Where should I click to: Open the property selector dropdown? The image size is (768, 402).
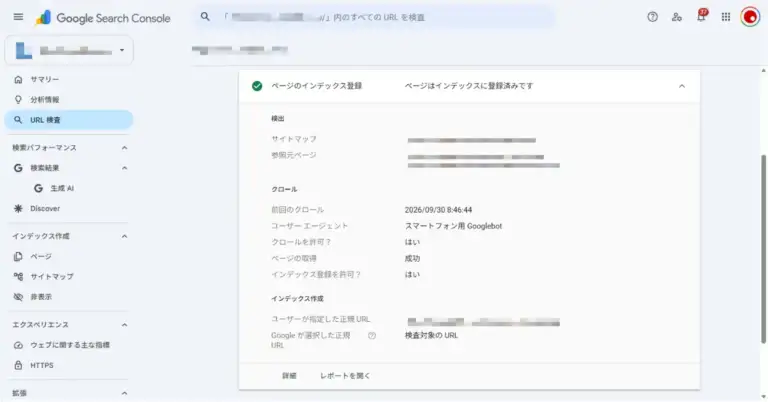click(x=69, y=50)
